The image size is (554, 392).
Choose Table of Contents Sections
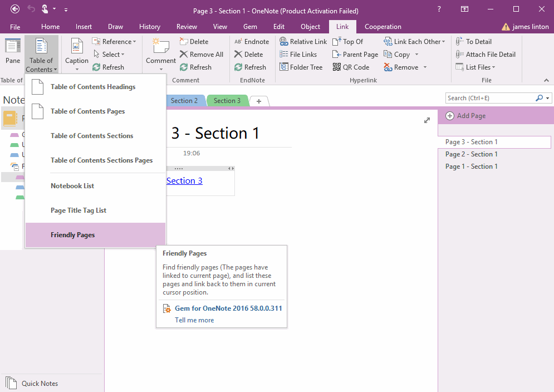coord(95,136)
